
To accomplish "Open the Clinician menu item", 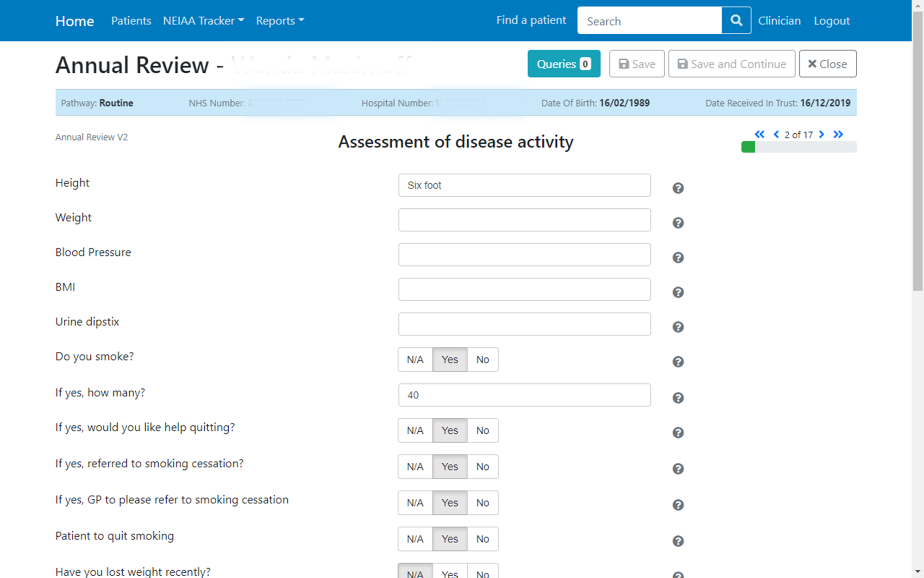I will pos(779,20).
